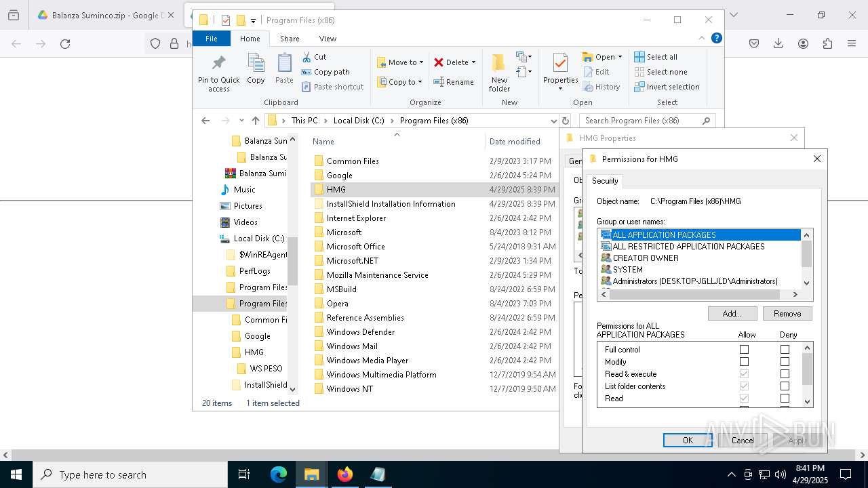Viewport: 868px width, 488px height.
Task: Open Firefox from the taskbar
Action: [x=345, y=474]
